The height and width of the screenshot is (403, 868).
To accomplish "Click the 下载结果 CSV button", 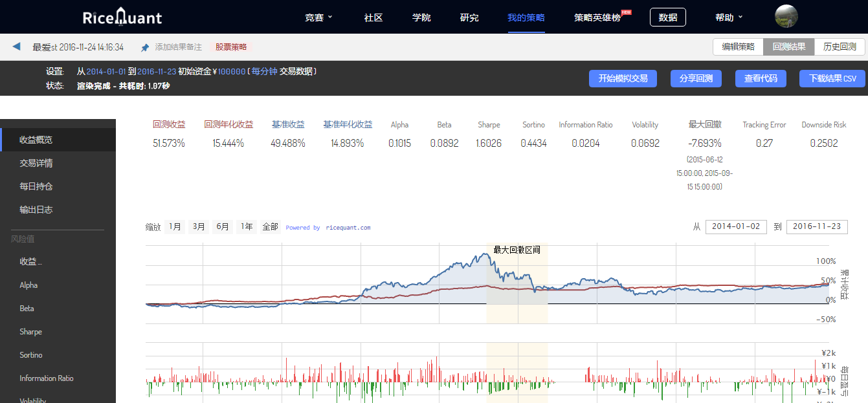I will tap(832, 78).
